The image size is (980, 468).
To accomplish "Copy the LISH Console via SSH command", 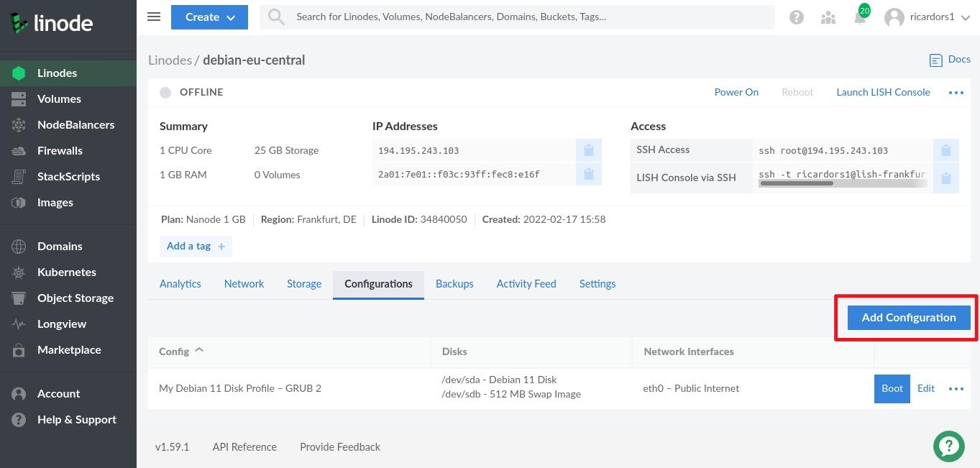I will [x=946, y=178].
